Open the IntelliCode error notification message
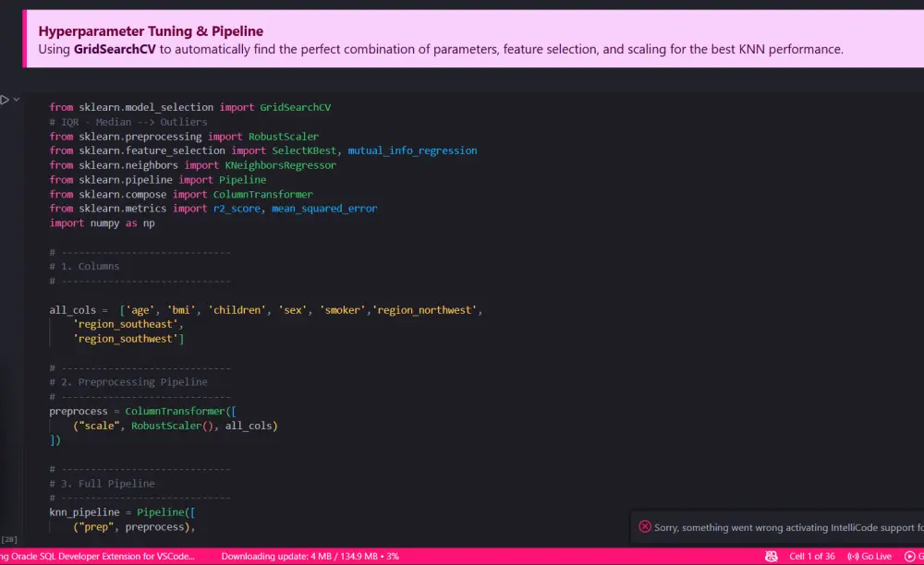The width and height of the screenshot is (924, 565). coord(787,528)
